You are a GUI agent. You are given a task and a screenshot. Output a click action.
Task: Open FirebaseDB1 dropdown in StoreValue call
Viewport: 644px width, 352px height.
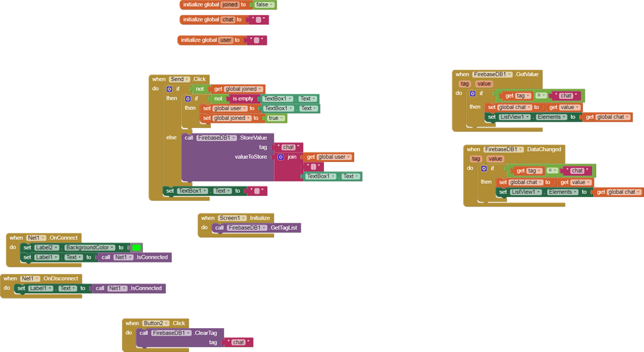[216, 138]
